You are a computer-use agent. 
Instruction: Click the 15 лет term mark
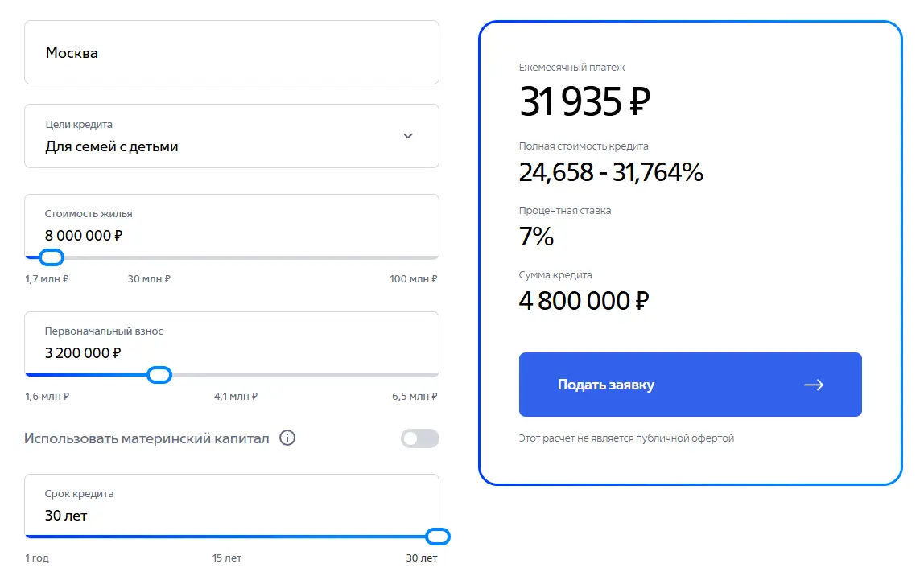(x=227, y=558)
